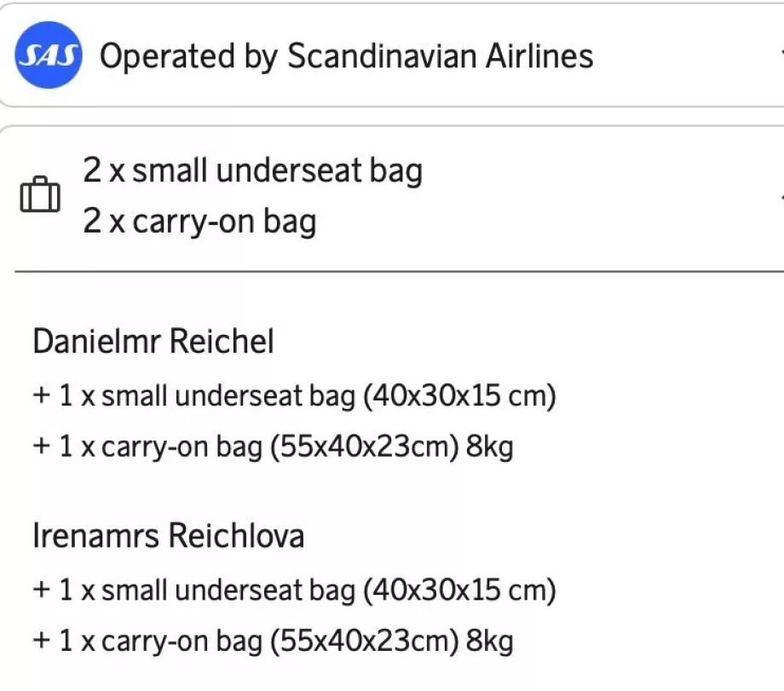Click the 8kg weight on Irenamrs's carry-on

click(x=490, y=640)
